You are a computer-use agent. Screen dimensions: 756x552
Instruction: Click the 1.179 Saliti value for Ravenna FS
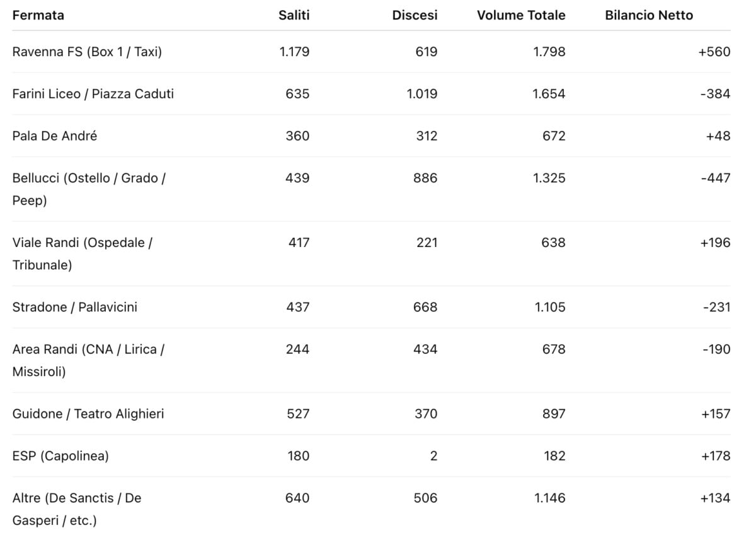click(x=295, y=52)
